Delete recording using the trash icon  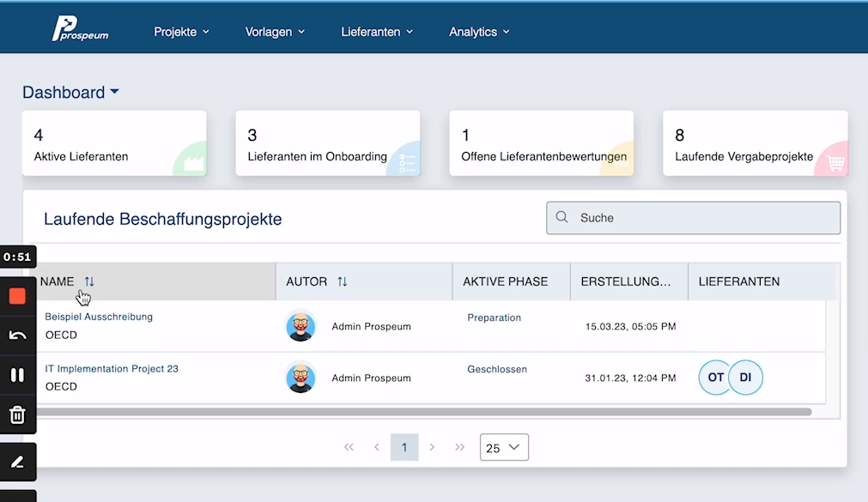point(17,415)
